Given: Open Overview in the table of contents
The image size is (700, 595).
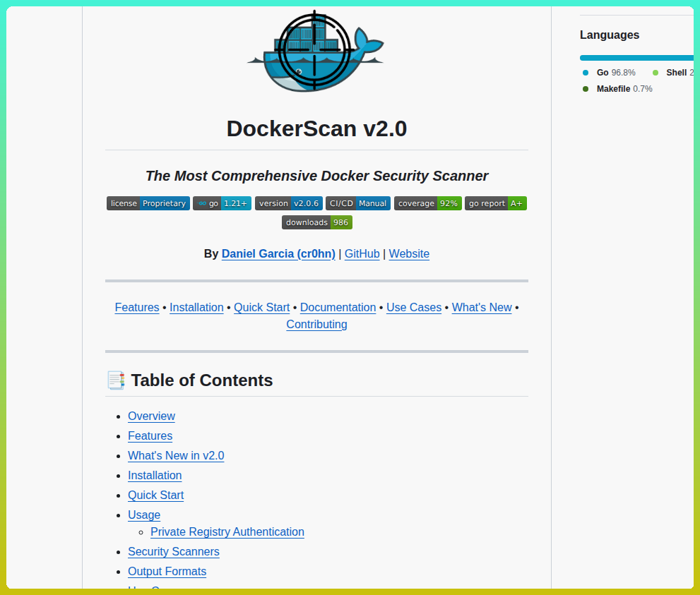Looking at the screenshot, I should click(x=151, y=416).
